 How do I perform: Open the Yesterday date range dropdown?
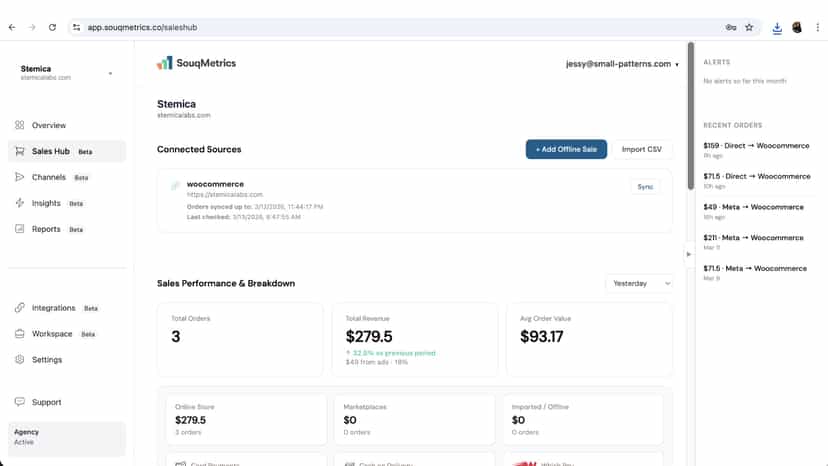tap(639, 284)
